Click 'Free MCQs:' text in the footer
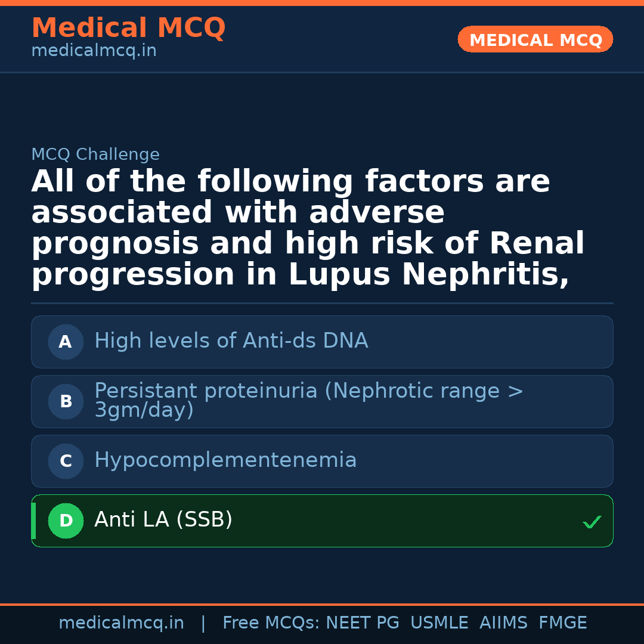 click(271, 623)
